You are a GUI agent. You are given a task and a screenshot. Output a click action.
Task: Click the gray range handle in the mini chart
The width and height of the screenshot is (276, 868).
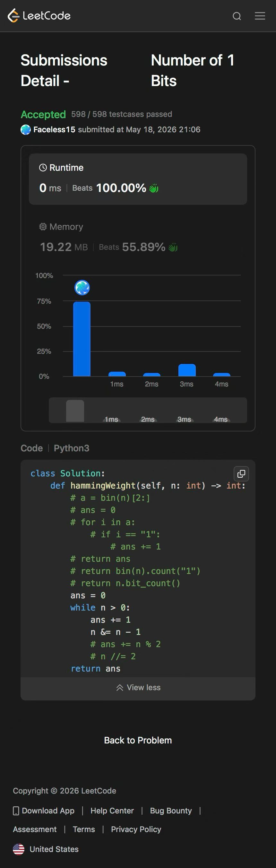75,411
